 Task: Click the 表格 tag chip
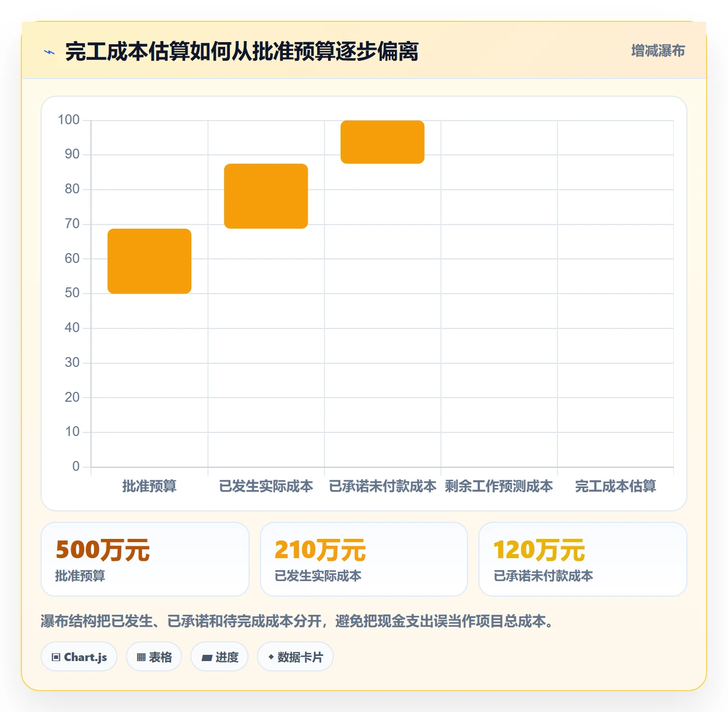154,657
